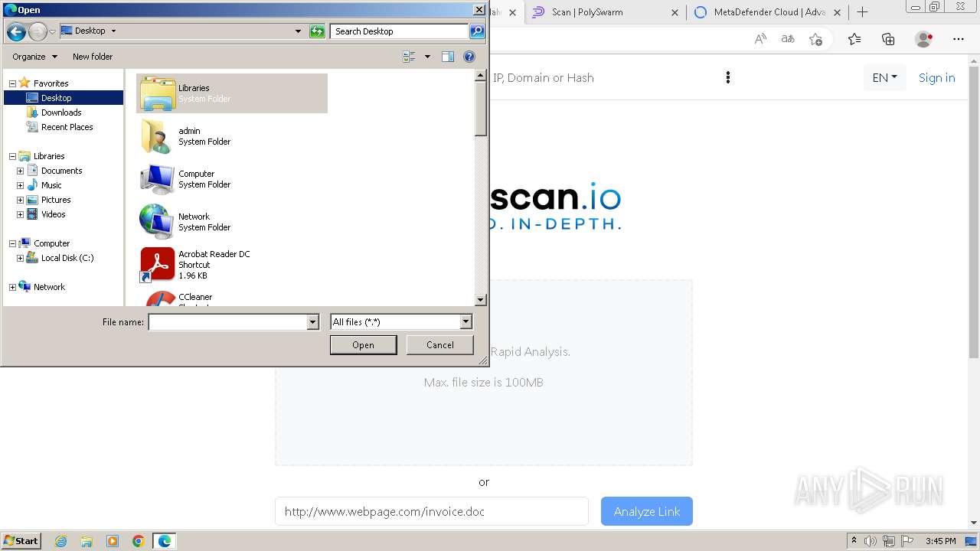Image resolution: width=980 pixels, height=551 pixels.
Task: Click the webpage URL link input field
Action: pyautogui.click(x=432, y=511)
